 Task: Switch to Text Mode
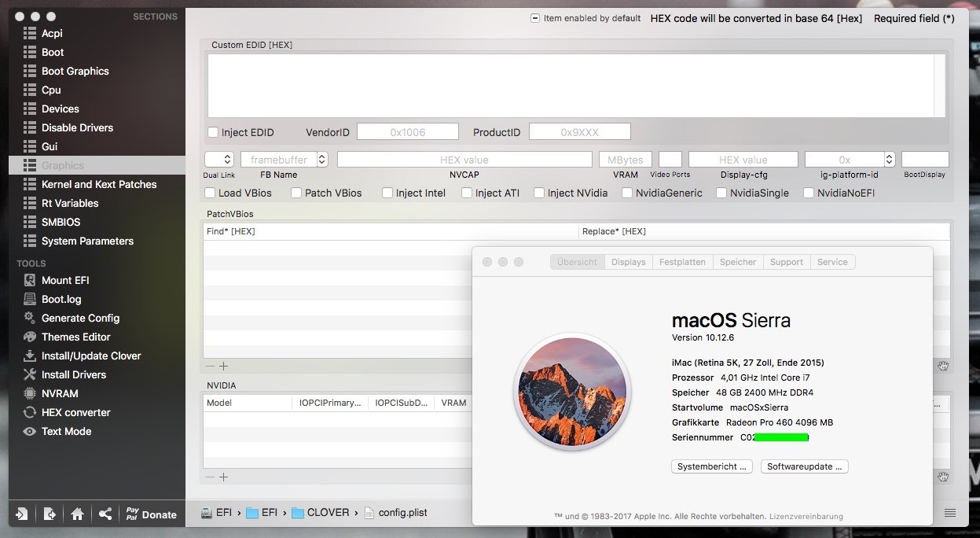pos(66,431)
